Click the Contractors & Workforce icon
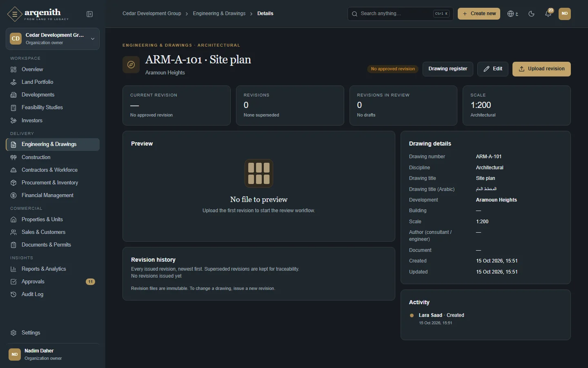This screenshot has width=588, height=368. (x=13, y=170)
